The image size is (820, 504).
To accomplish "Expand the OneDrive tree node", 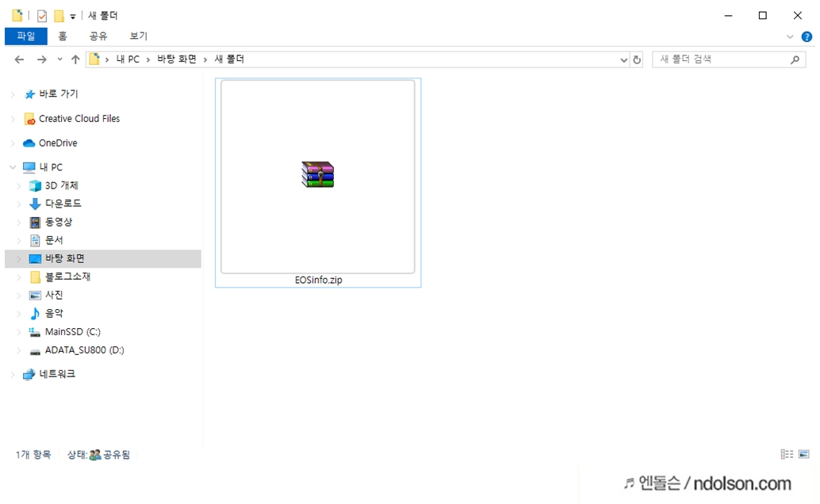I will 13,143.
